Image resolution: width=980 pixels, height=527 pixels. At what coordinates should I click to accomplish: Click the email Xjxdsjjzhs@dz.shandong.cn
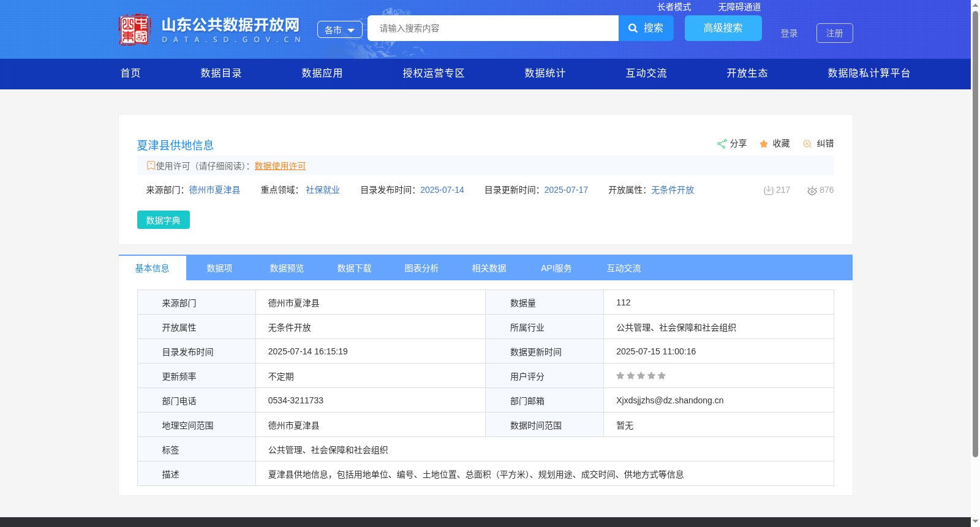pyautogui.click(x=670, y=400)
